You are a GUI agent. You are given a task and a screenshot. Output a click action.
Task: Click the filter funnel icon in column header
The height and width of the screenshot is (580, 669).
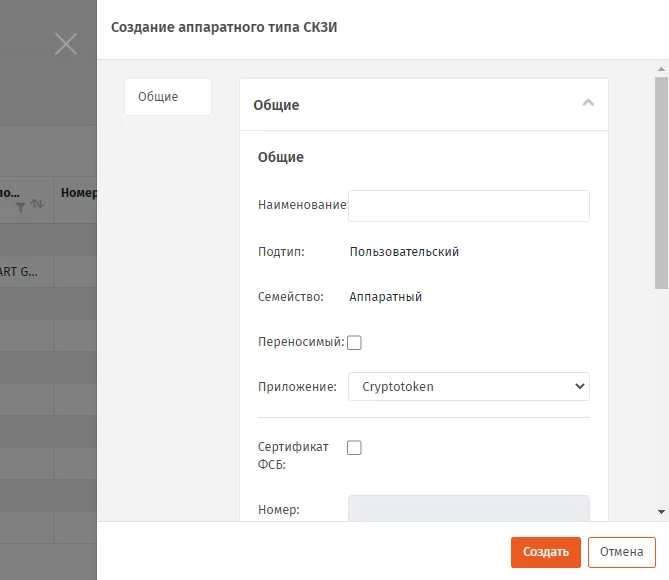pyautogui.click(x=20, y=207)
